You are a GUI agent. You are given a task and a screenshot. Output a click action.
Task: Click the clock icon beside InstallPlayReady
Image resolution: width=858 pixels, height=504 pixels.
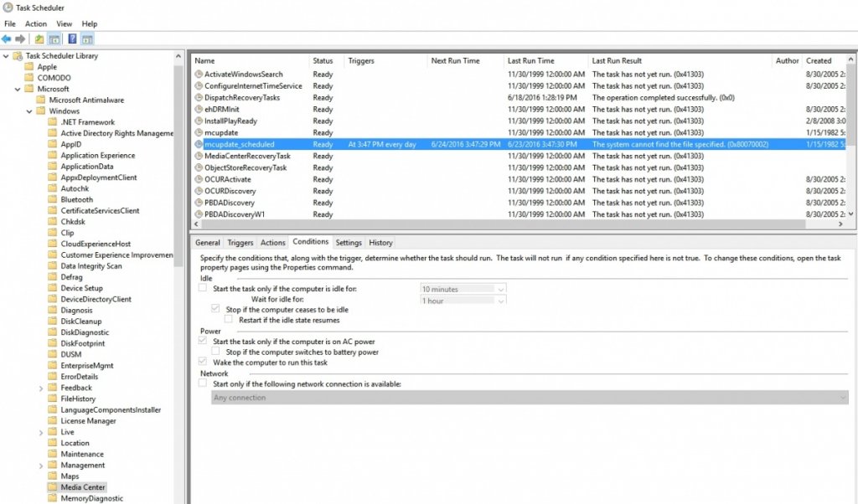[199, 121]
